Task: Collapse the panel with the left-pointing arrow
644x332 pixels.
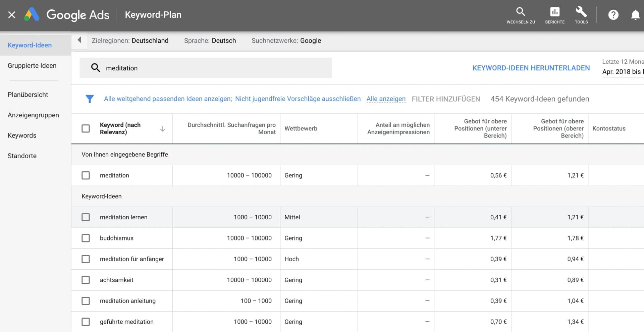Action: coord(79,40)
